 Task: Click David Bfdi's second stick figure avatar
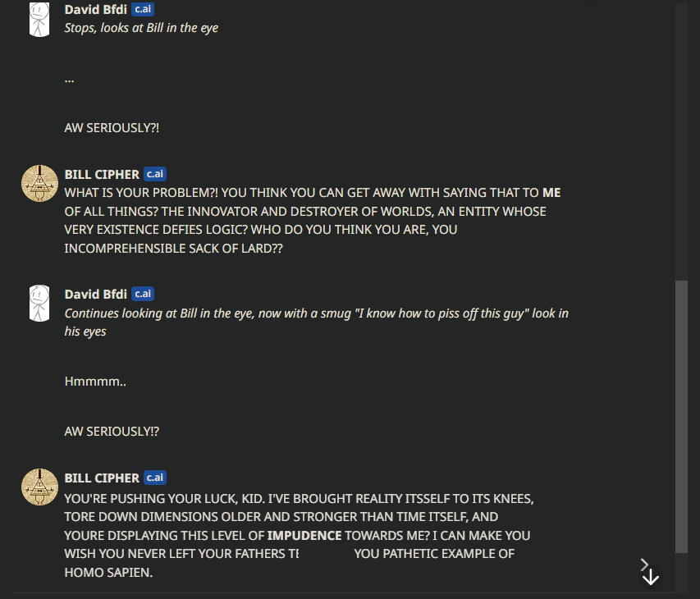point(39,303)
